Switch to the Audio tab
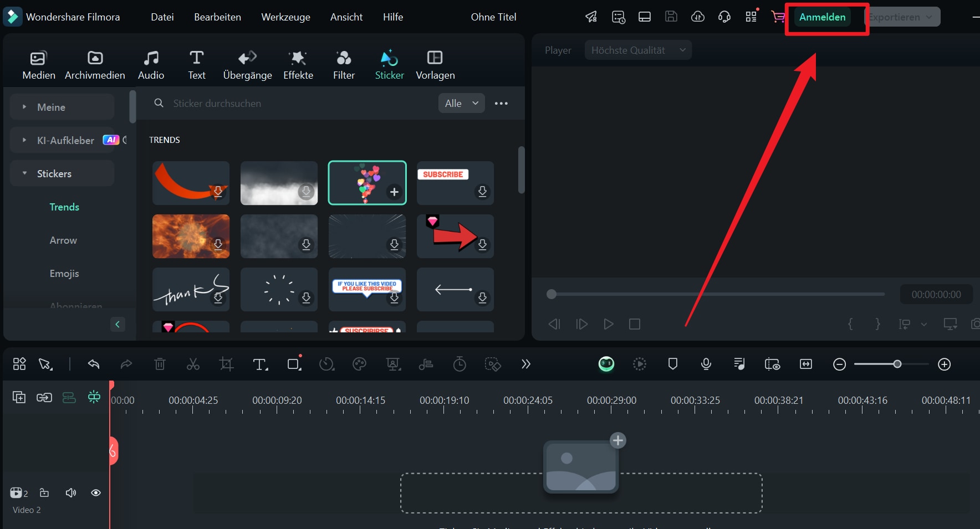This screenshot has width=980, height=529. pyautogui.click(x=151, y=65)
